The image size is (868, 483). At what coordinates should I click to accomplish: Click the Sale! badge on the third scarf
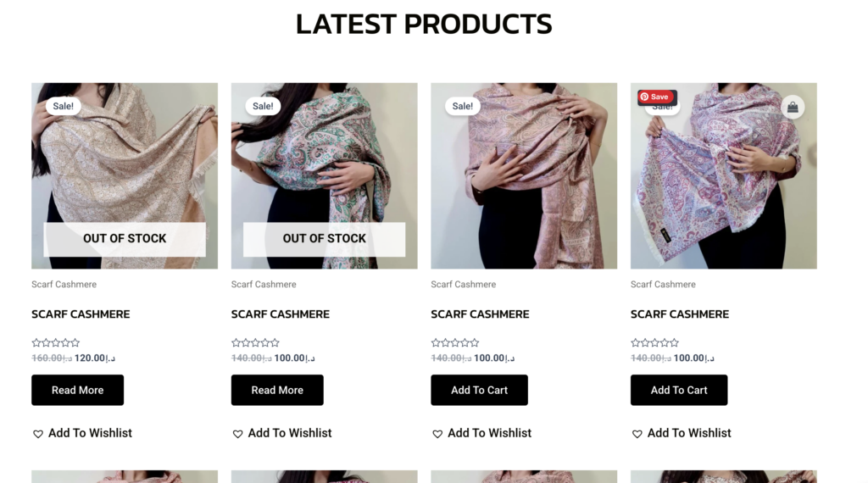coord(462,106)
